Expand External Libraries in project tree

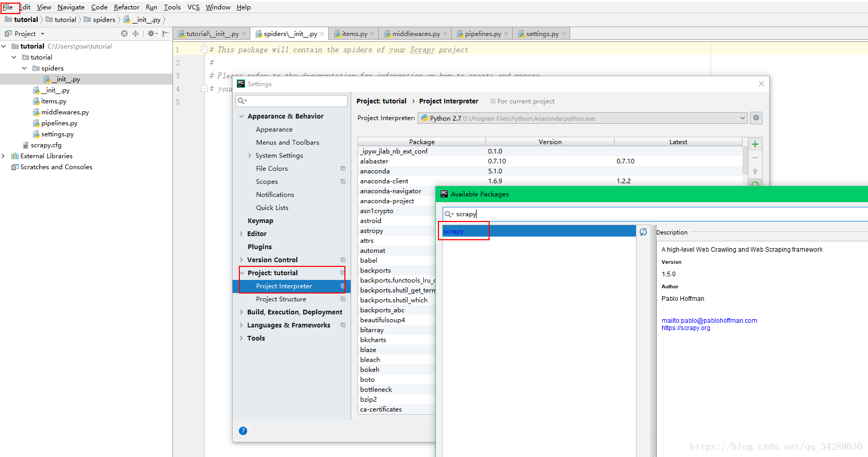tap(4, 156)
